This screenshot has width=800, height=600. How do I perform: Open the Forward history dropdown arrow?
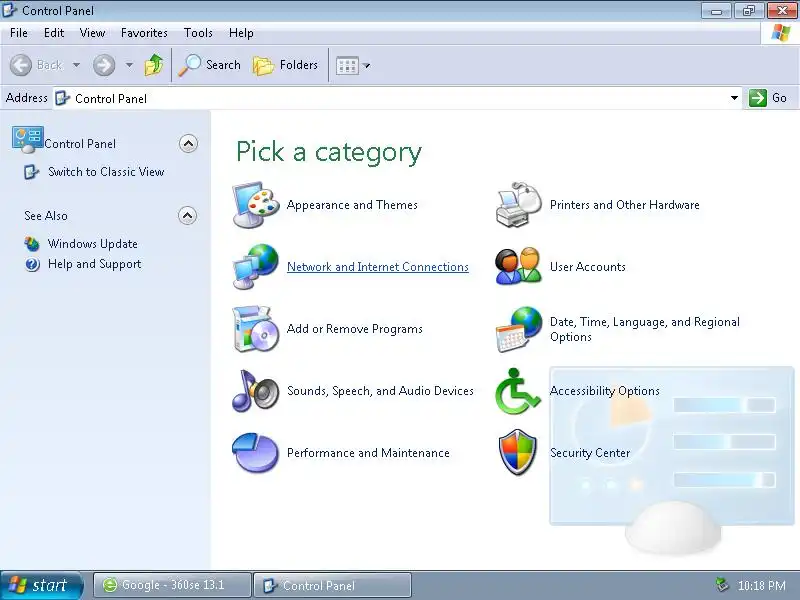pos(130,65)
